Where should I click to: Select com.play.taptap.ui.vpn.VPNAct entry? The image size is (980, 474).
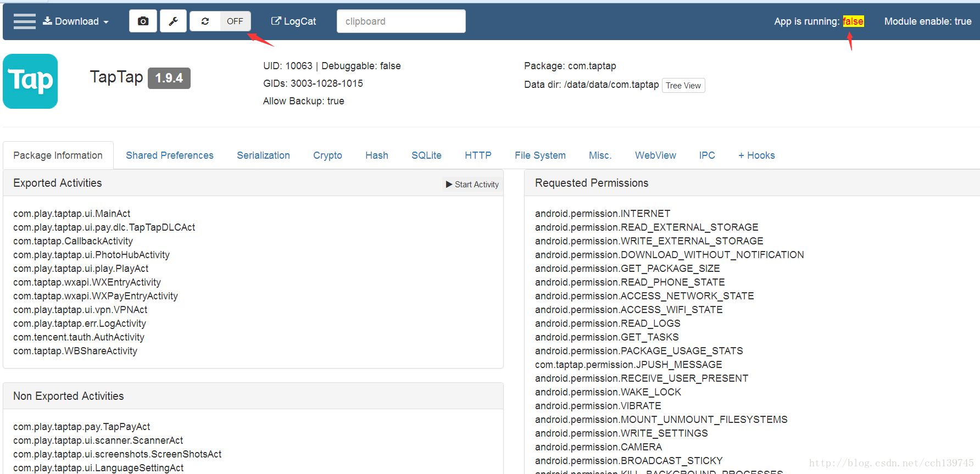80,310
